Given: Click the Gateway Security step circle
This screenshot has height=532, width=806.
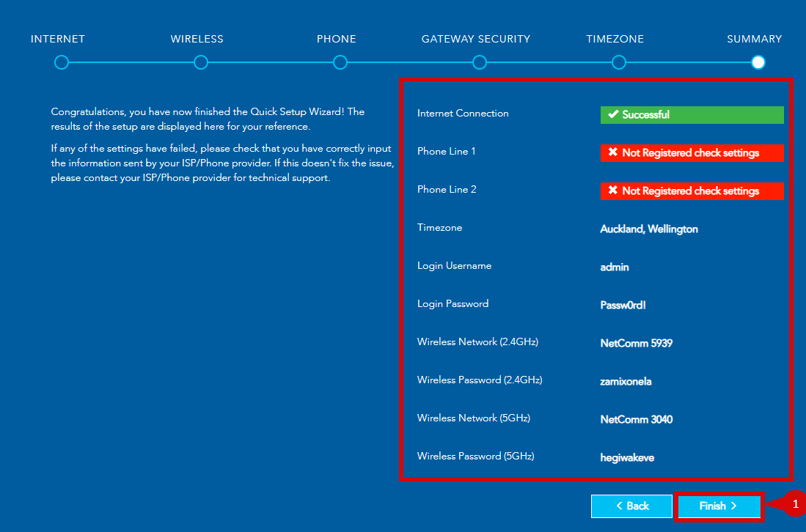Looking at the screenshot, I should [x=480, y=63].
